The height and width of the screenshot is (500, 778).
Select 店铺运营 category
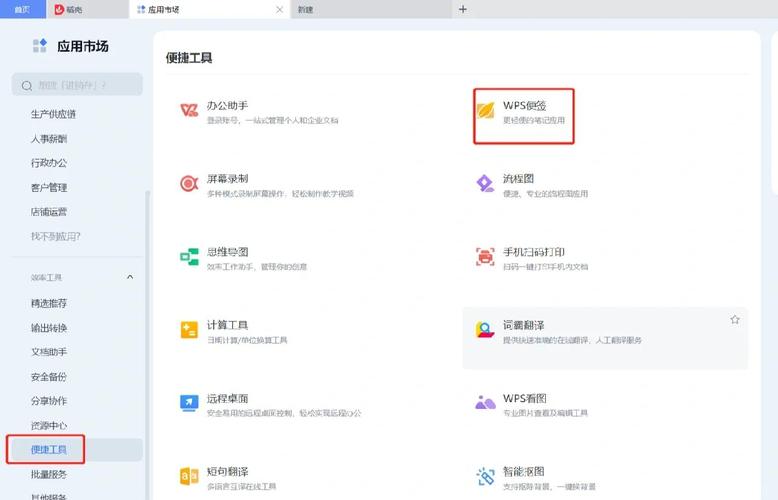pyautogui.click(x=49, y=212)
